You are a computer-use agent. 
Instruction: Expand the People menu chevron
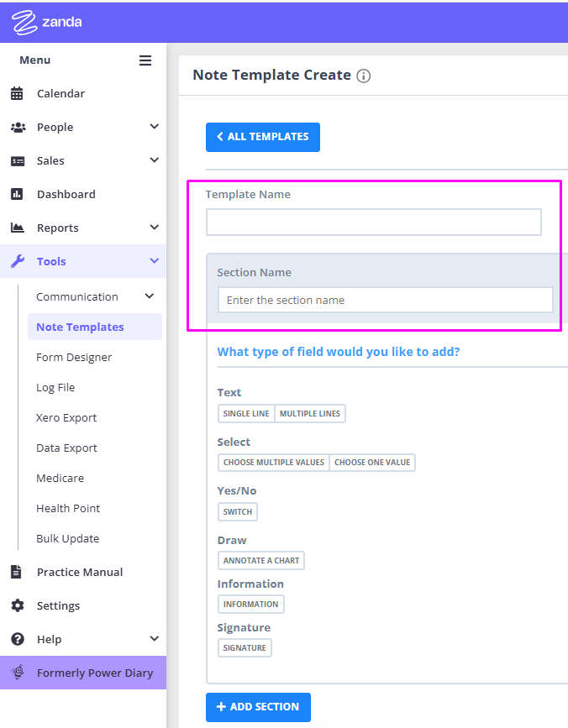click(x=154, y=127)
